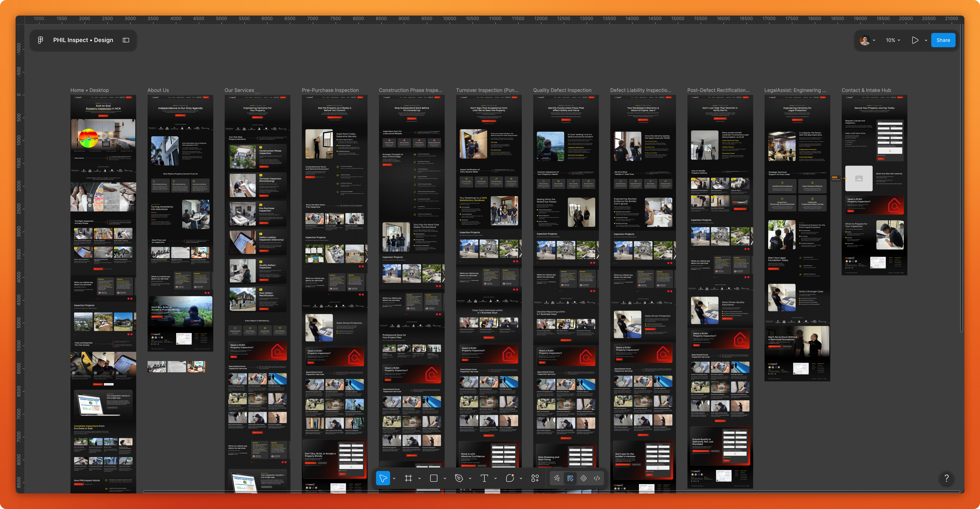The width and height of the screenshot is (980, 509).
Task: Switch to Design mode
Action: click(x=570, y=478)
